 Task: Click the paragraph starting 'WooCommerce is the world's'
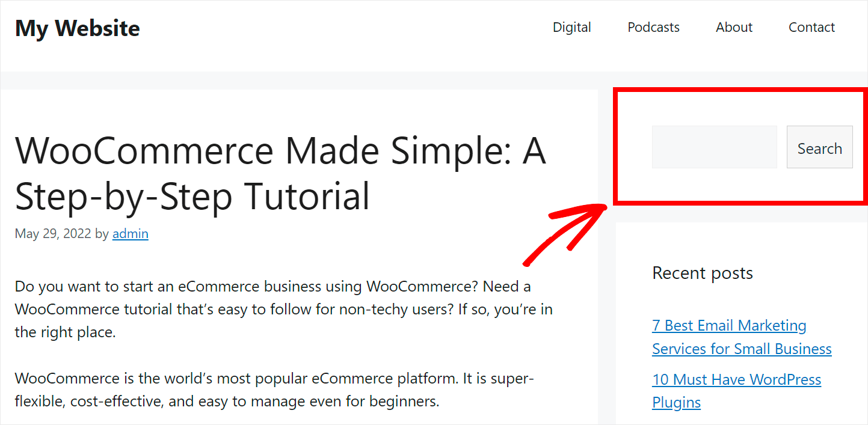pos(275,390)
